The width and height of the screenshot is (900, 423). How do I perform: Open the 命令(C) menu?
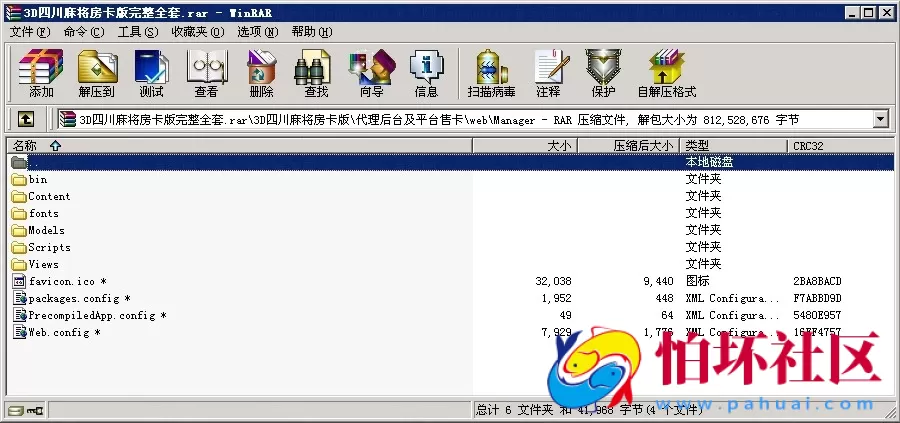[x=84, y=32]
